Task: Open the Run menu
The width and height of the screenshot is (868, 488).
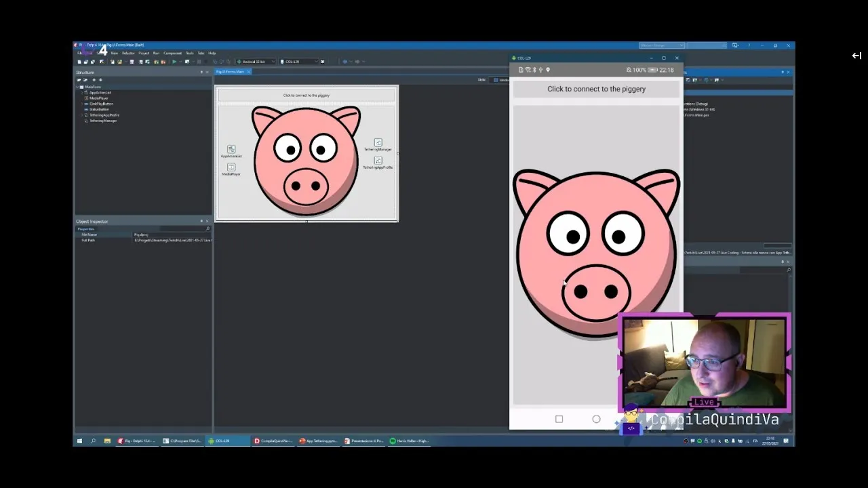Action: [156, 53]
